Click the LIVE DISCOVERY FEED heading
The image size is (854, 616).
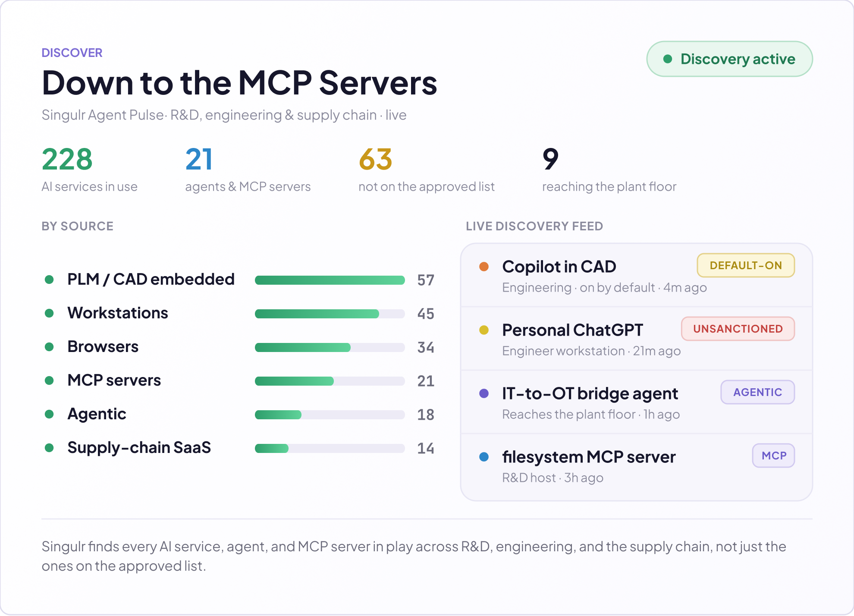coord(534,226)
